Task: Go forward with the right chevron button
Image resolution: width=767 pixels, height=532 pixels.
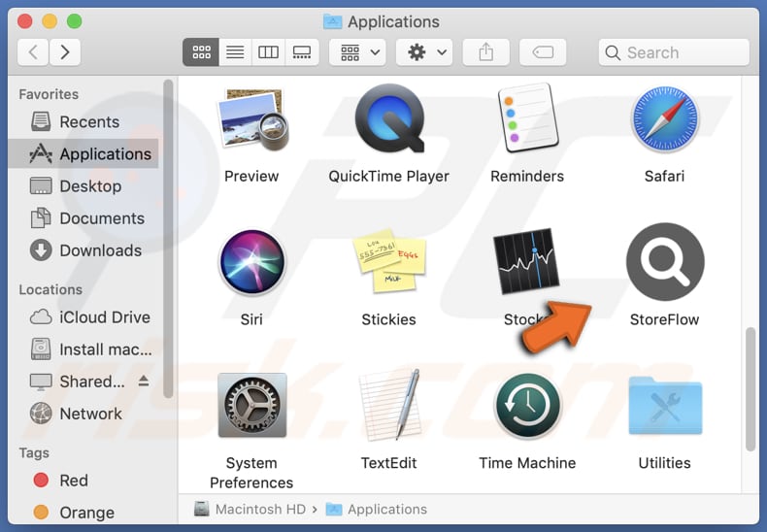Action: click(65, 51)
